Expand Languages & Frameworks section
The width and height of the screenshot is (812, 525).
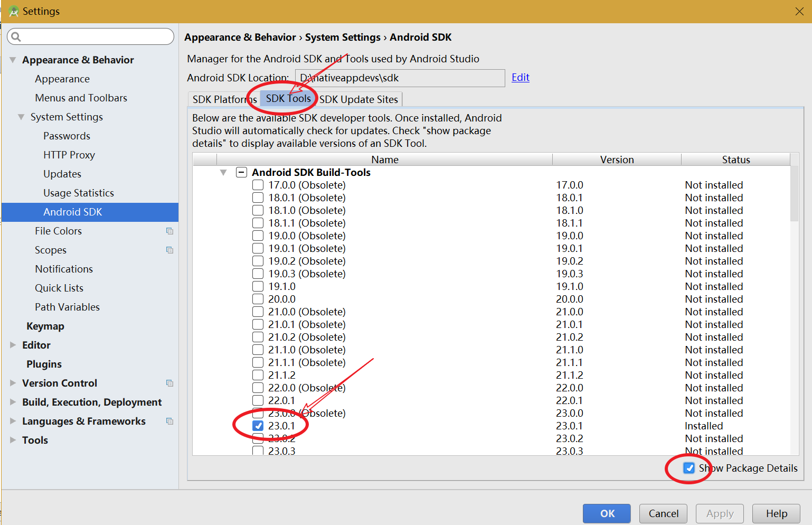pos(13,421)
